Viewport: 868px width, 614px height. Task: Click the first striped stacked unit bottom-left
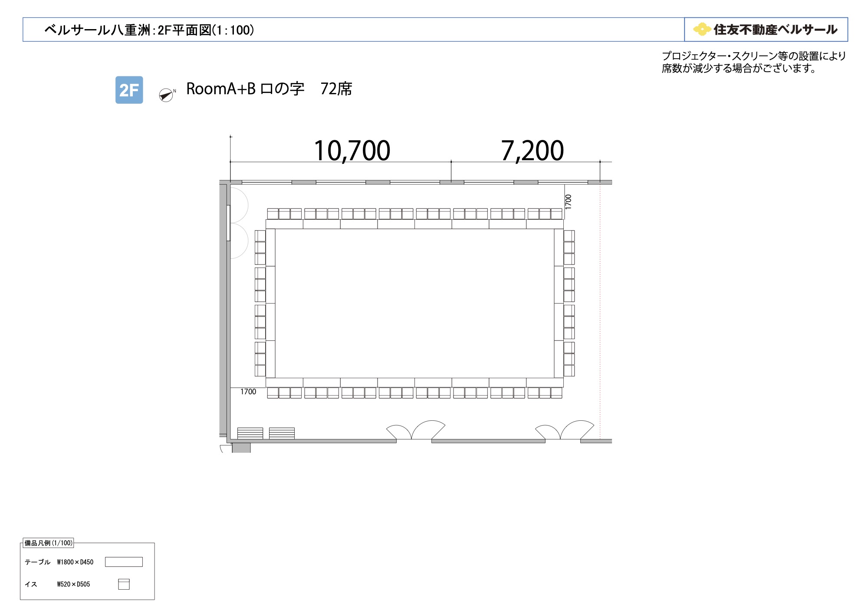[250, 433]
